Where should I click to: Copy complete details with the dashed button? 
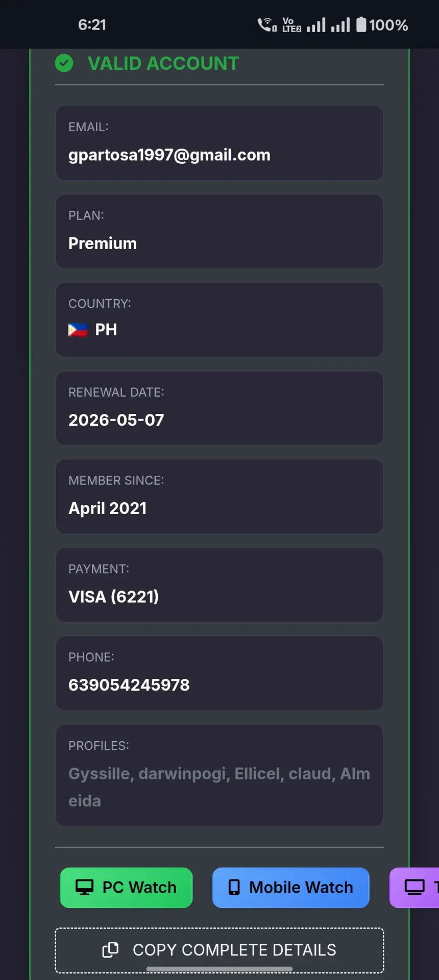pos(219,950)
